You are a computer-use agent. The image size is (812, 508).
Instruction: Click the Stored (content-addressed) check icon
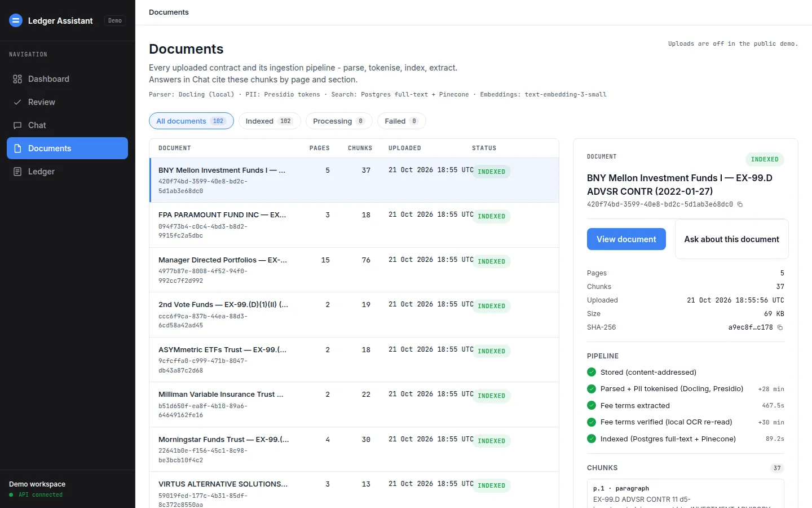tap(592, 372)
